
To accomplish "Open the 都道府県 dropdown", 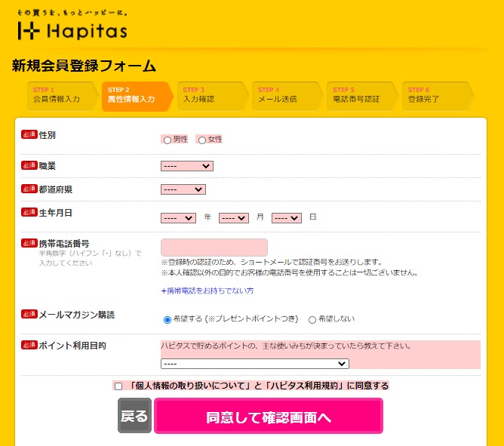I will pos(183,189).
